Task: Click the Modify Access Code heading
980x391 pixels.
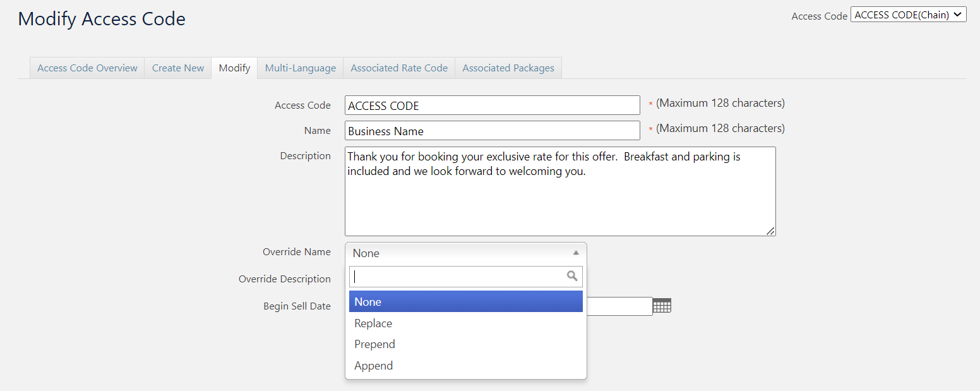Action: pos(102,19)
